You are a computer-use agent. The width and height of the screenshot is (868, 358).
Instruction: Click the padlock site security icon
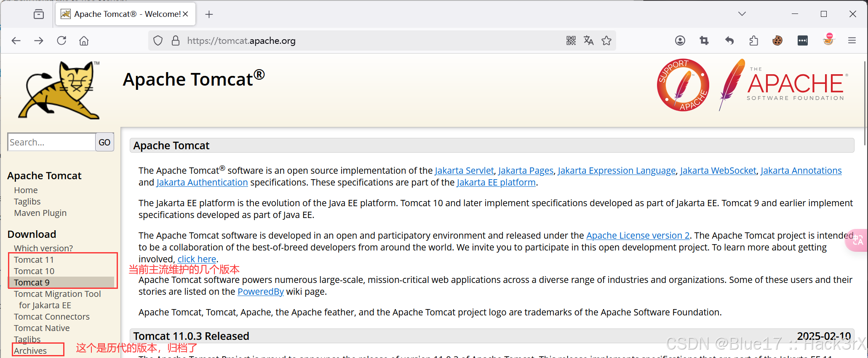click(x=176, y=40)
